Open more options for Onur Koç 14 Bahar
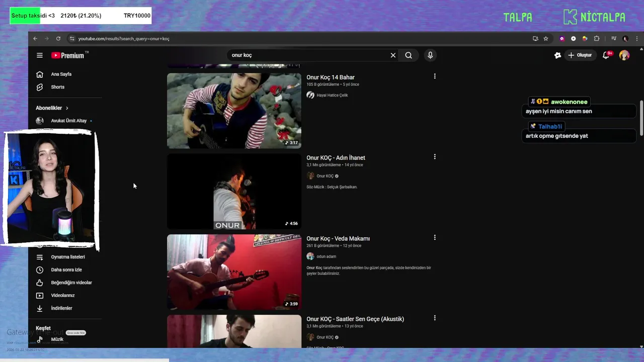Screen dimensions: 644x362 click(435, 76)
